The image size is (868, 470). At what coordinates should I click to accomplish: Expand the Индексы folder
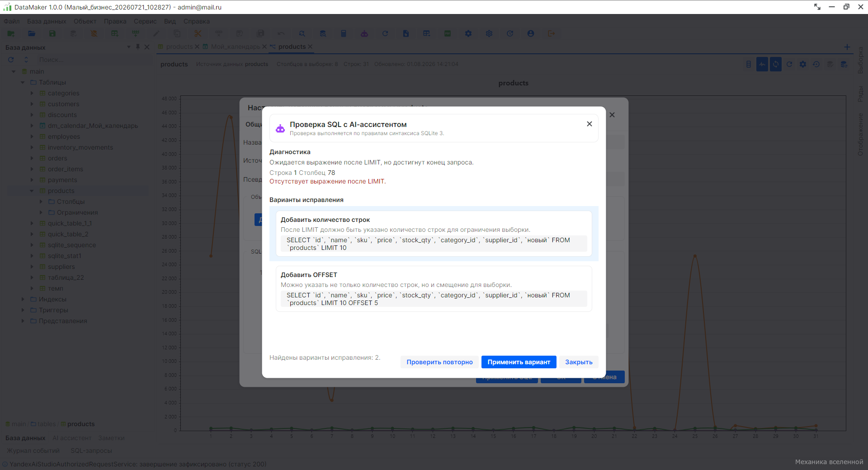point(23,299)
